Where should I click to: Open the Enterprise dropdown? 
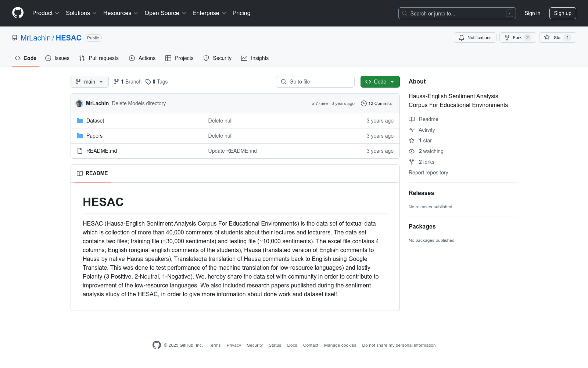(209, 13)
